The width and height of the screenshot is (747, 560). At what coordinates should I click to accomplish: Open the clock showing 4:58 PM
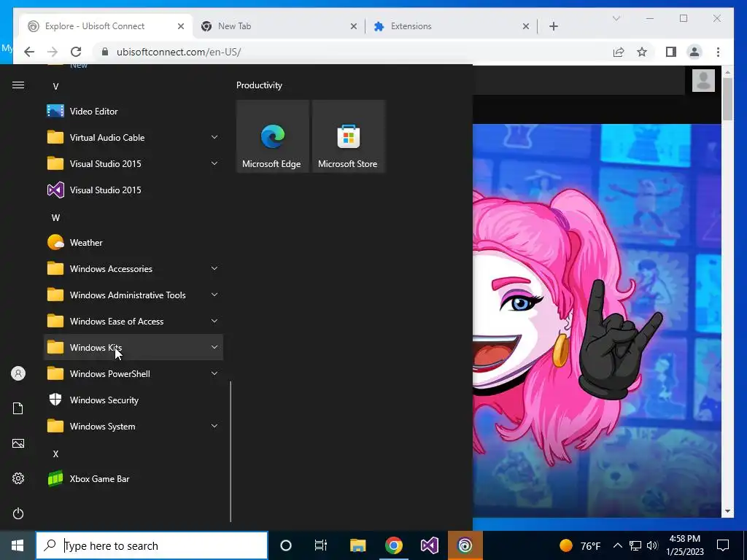684,545
